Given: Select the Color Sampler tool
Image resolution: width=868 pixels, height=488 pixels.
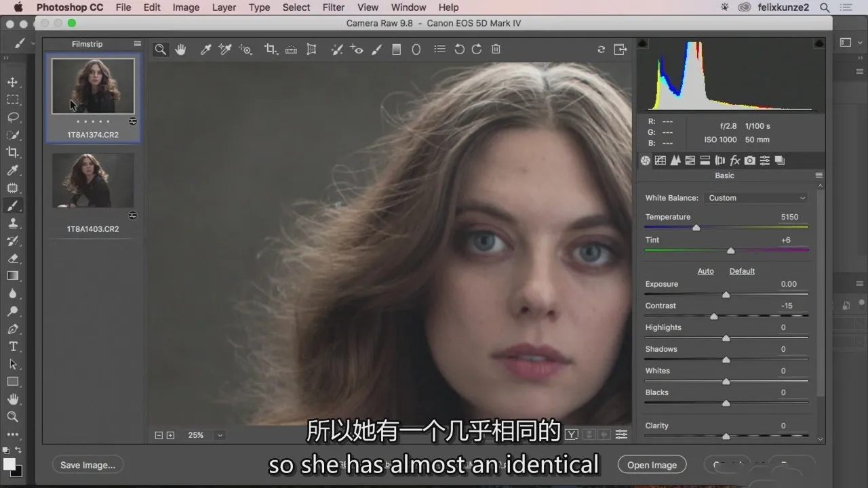Looking at the screenshot, I should [225, 49].
